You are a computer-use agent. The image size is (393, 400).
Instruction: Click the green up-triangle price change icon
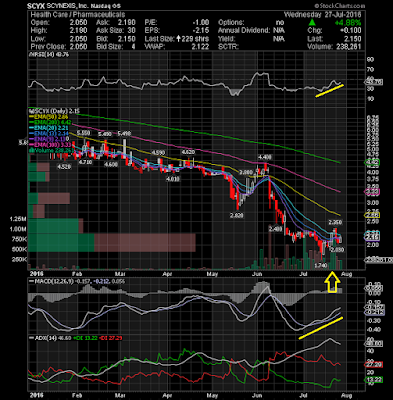click(312, 22)
